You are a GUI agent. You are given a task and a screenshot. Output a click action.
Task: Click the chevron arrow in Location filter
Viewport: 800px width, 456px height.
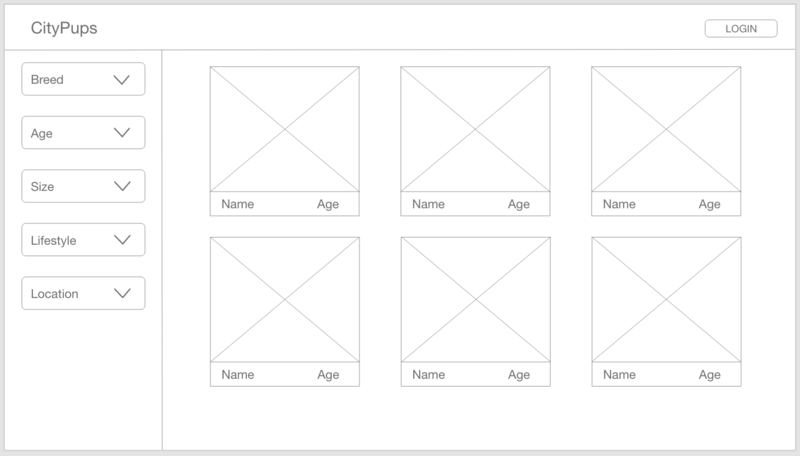[122, 293]
